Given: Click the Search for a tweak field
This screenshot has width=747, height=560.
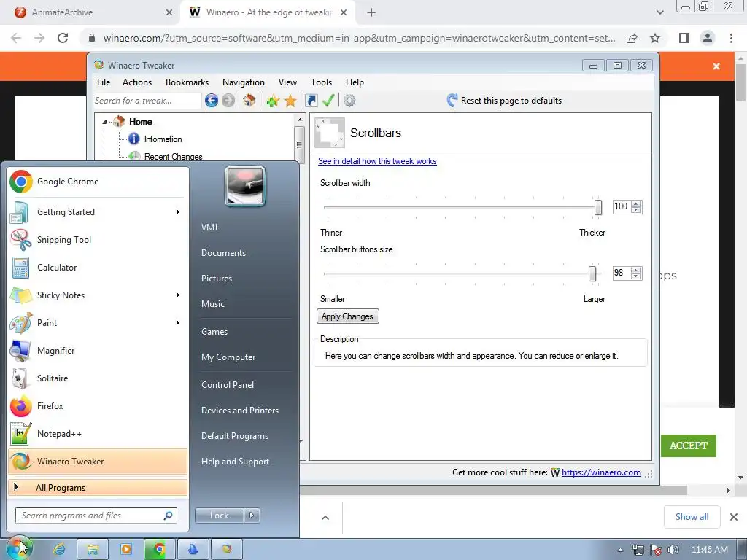Looking at the screenshot, I should (147, 101).
